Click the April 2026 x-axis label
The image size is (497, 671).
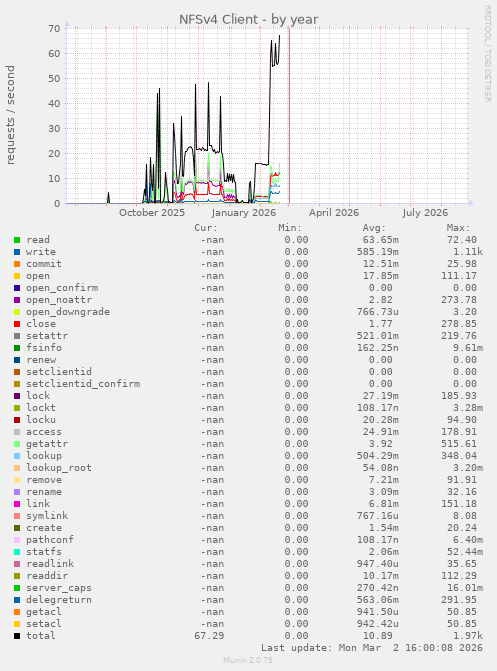tap(334, 213)
